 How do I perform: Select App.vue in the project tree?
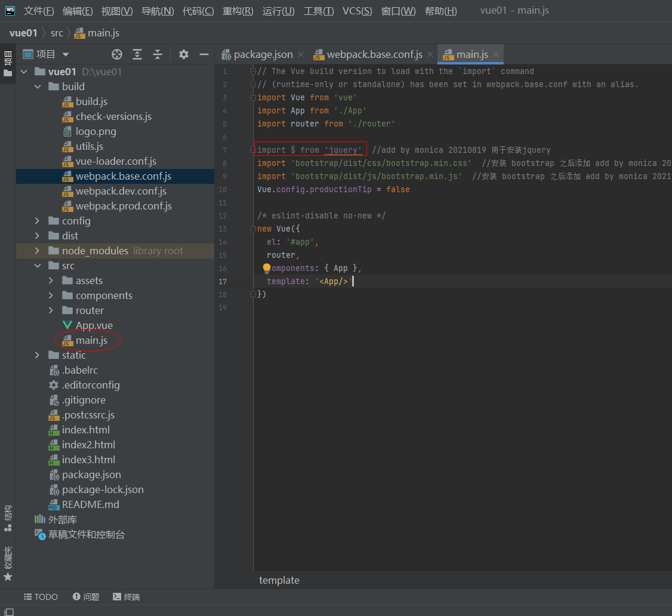pyautogui.click(x=94, y=325)
